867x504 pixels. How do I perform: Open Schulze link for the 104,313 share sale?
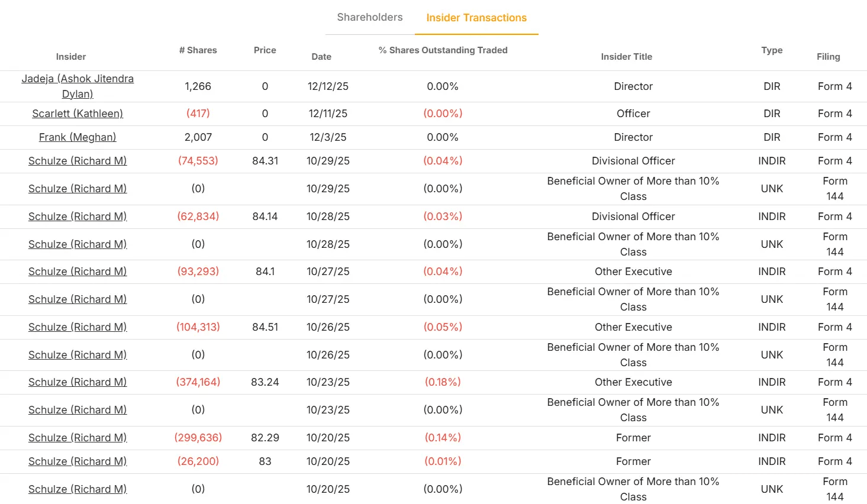78,327
